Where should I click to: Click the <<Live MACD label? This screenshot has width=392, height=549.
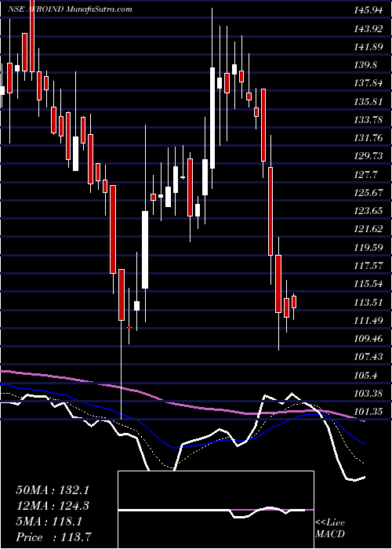pyautogui.click(x=330, y=529)
